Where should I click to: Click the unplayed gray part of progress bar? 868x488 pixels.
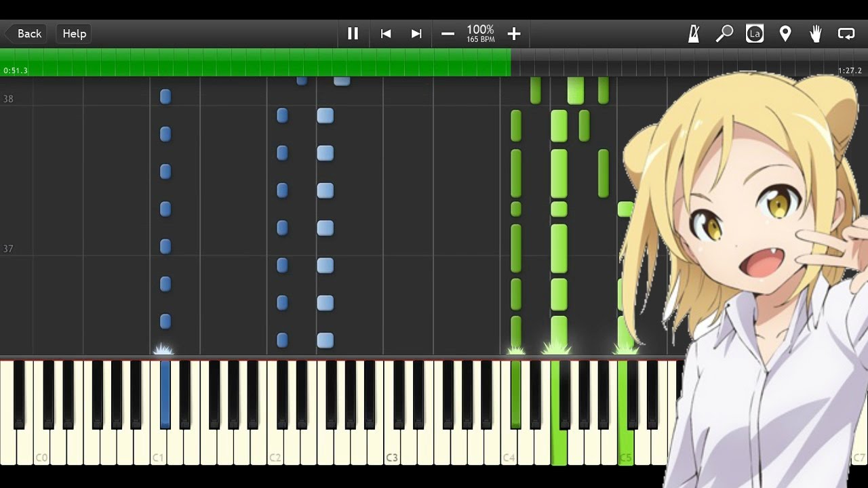coord(678,62)
